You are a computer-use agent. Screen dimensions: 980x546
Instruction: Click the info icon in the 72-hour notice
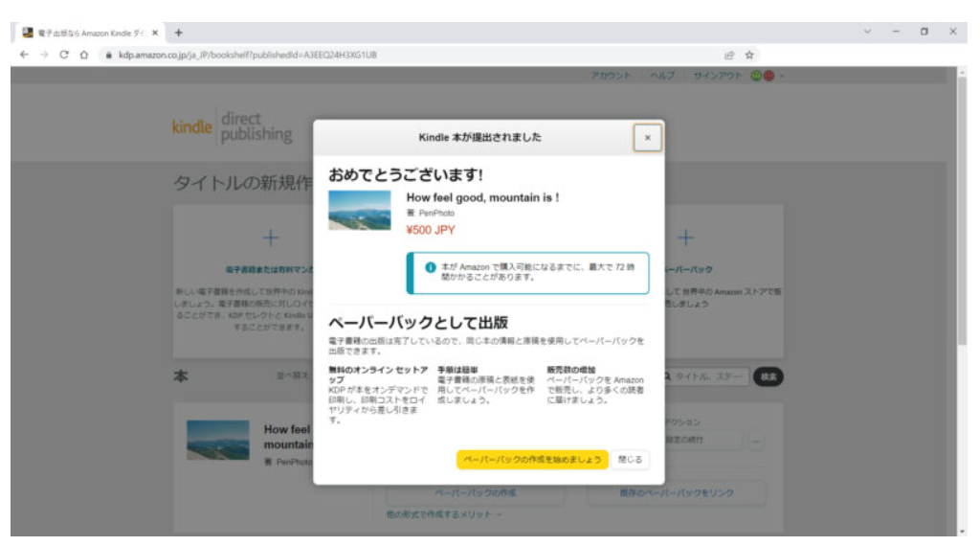[x=431, y=267]
